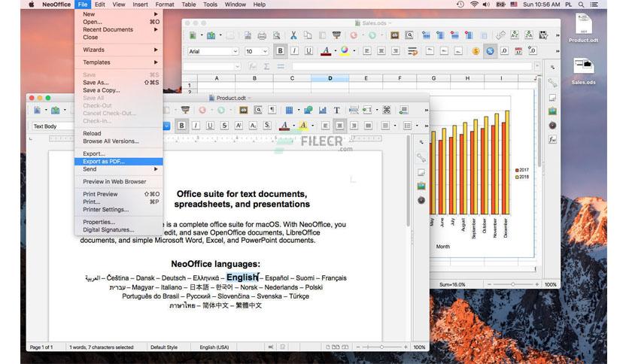Open the Edit menu in menu bar

tap(100, 5)
